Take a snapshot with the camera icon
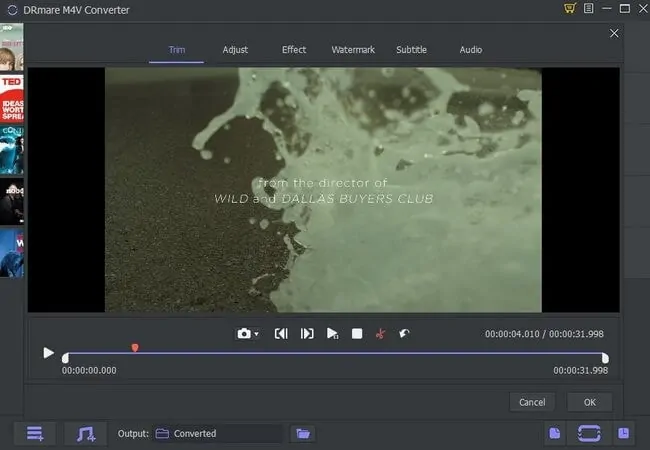 [x=244, y=334]
